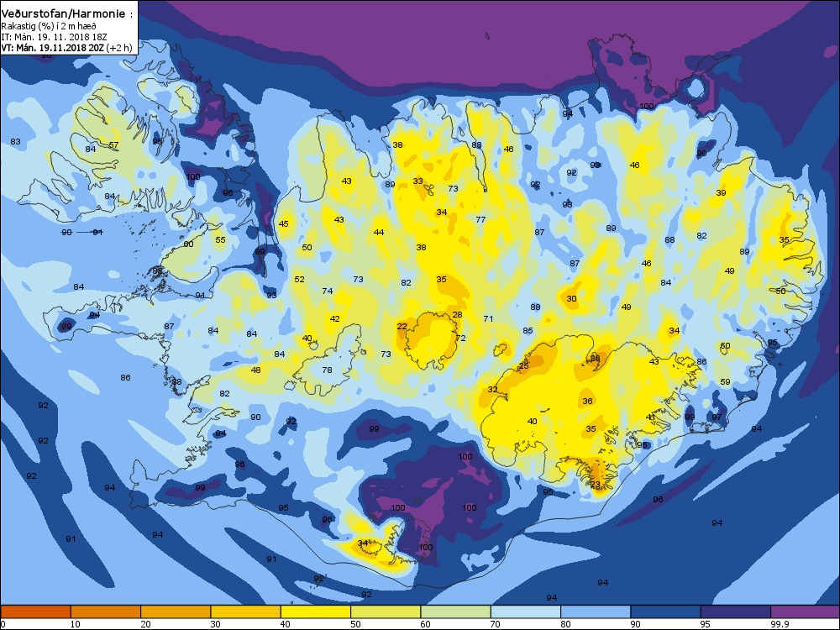Click the map value 42
Image resolution: width=840 pixels, height=630 pixels.
point(335,318)
